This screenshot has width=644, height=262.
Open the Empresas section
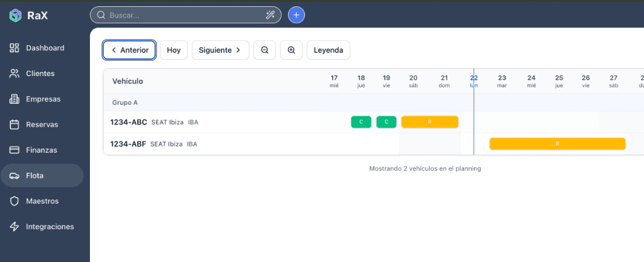(43, 99)
